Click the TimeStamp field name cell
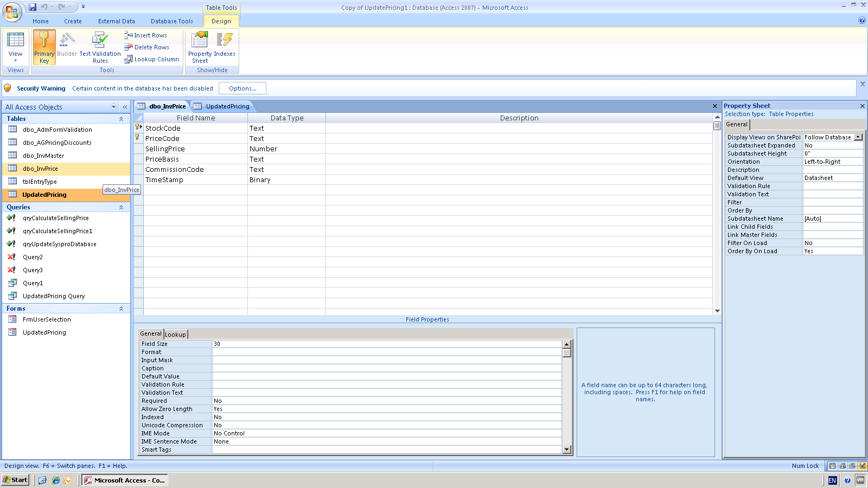 pos(195,179)
